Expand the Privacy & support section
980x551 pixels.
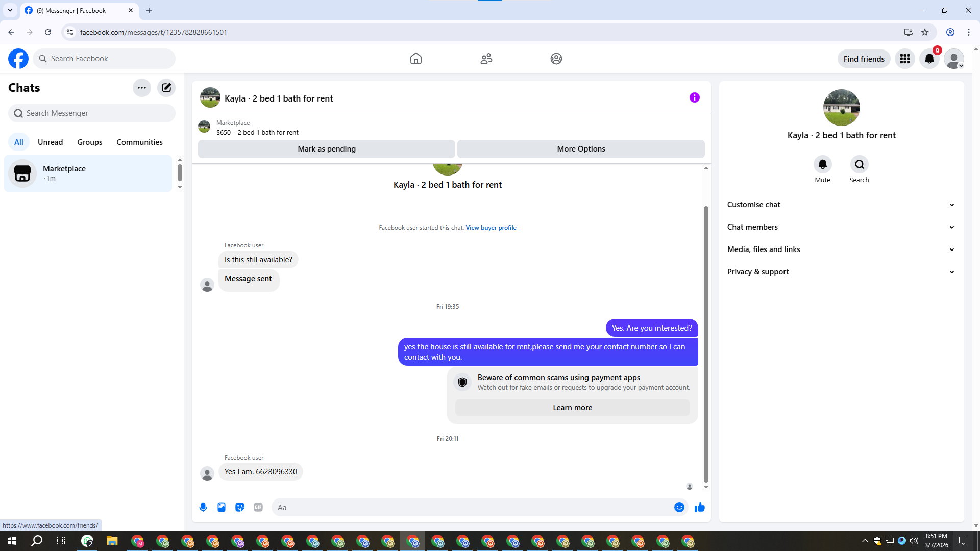(841, 272)
